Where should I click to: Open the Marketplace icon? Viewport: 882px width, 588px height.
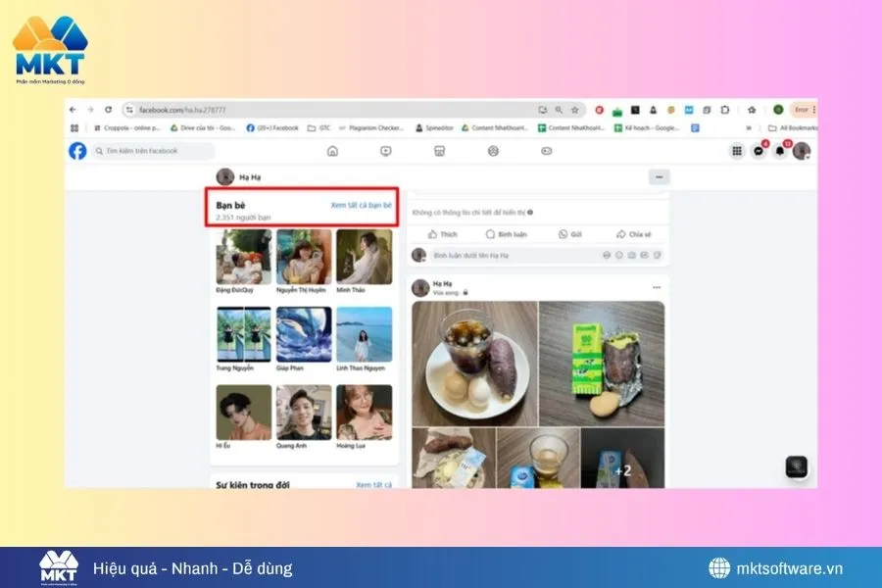click(439, 152)
